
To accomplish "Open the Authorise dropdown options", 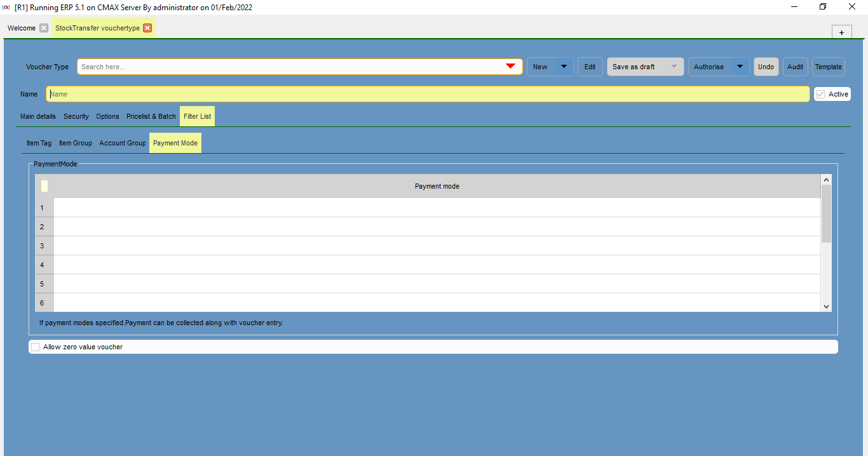I will pyautogui.click(x=739, y=66).
